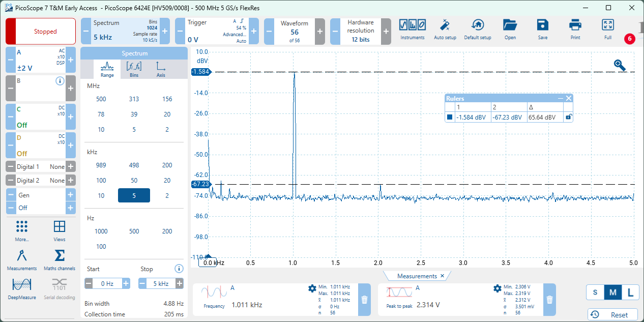644x322 pixels.
Task: Click the 0.0 kHz frequency ruler handle
Action: pyautogui.click(x=208, y=262)
